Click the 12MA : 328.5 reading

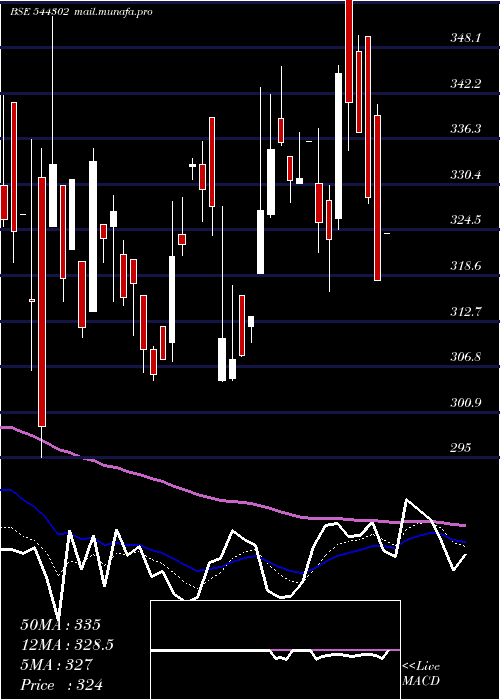pyautogui.click(x=67, y=645)
